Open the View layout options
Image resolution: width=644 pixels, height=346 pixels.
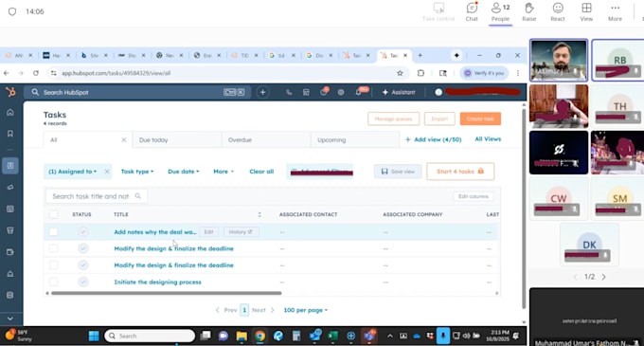(x=586, y=12)
